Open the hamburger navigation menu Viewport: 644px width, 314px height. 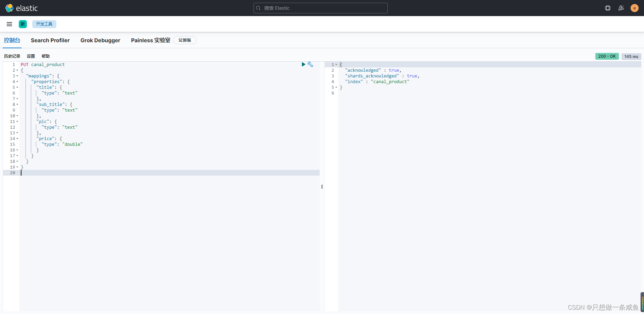click(9, 24)
